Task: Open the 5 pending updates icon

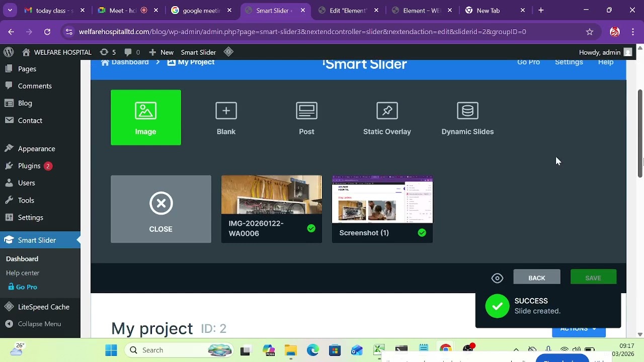Action: click(108, 52)
